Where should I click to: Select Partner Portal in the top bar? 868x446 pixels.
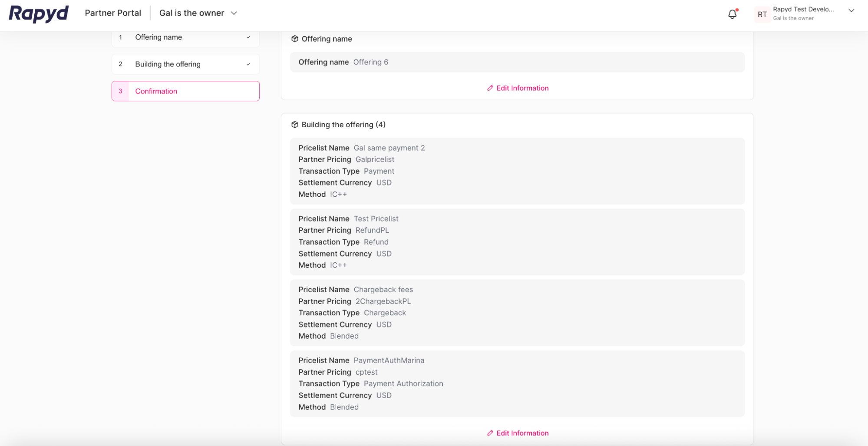pos(113,13)
